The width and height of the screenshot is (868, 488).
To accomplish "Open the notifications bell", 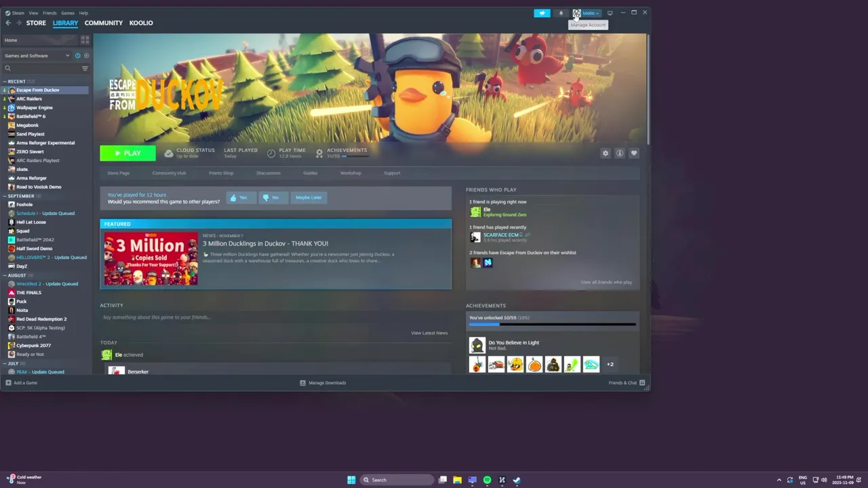I will click(561, 13).
